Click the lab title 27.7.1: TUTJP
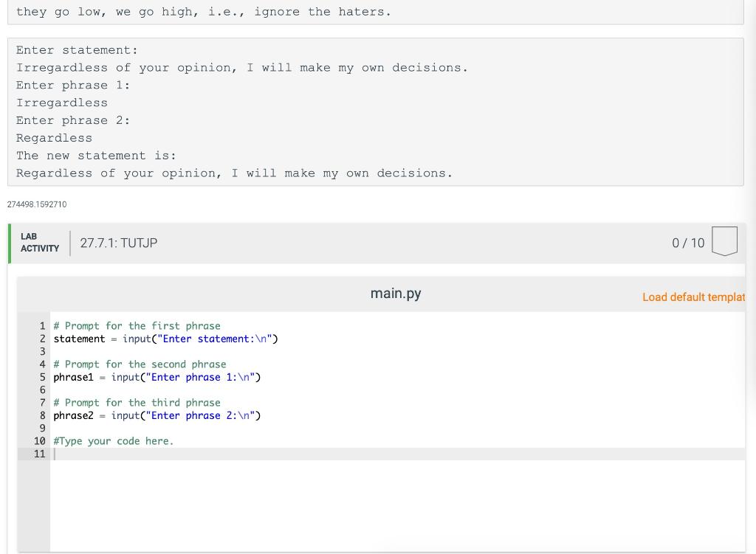The width and height of the screenshot is (756, 554). pyautogui.click(x=119, y=242)
